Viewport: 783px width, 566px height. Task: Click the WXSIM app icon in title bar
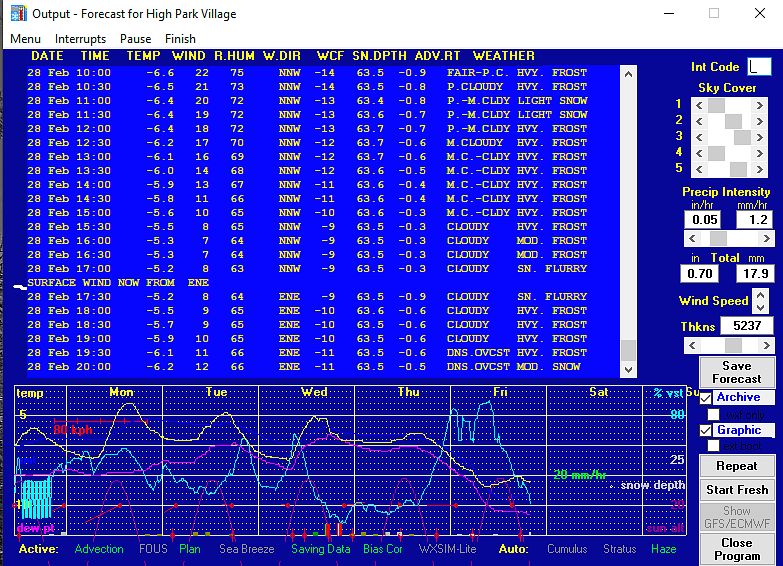pos(18,13)
